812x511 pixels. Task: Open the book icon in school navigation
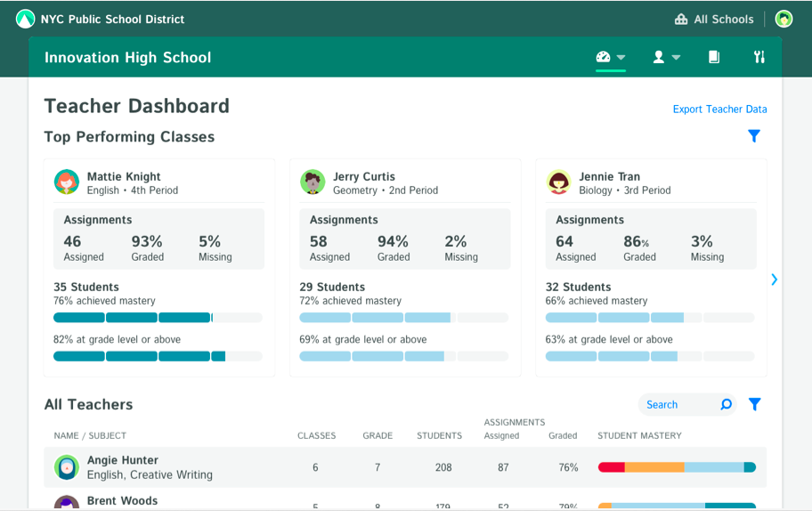point(713,57)
